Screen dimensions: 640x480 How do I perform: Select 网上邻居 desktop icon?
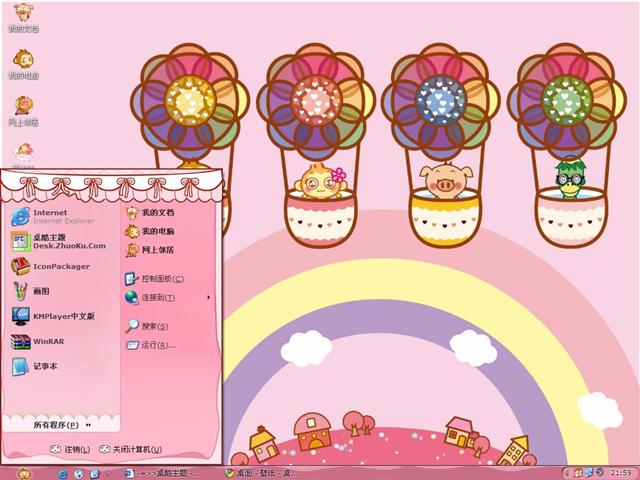24,111
